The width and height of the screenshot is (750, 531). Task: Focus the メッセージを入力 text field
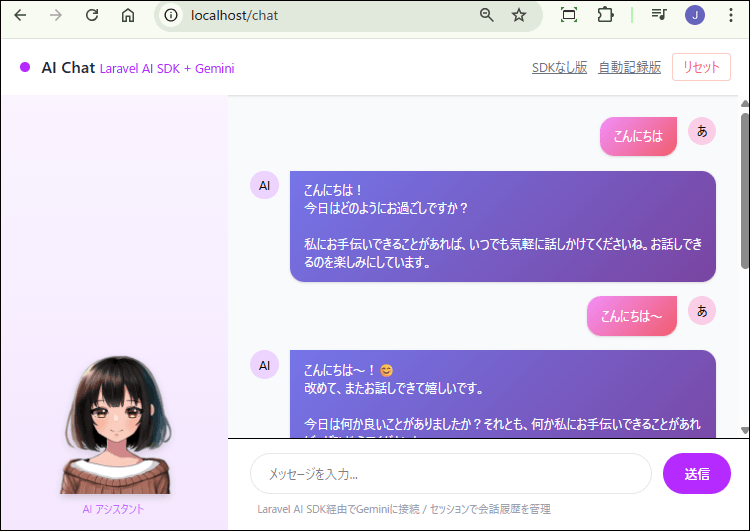click(450, 474)
